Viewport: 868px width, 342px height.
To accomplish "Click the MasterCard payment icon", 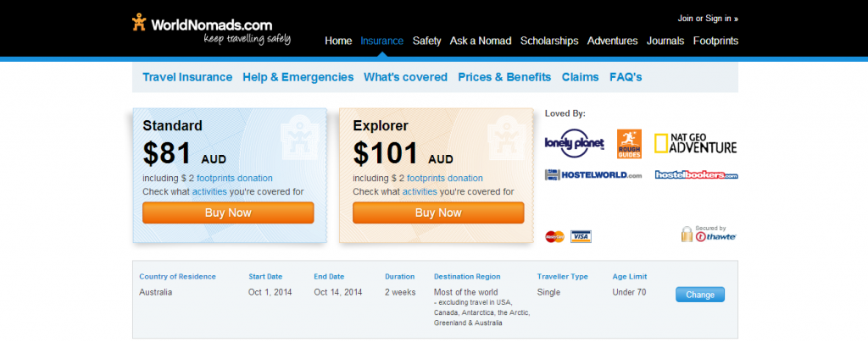I will pyautogui.click(x=554, y=236).
